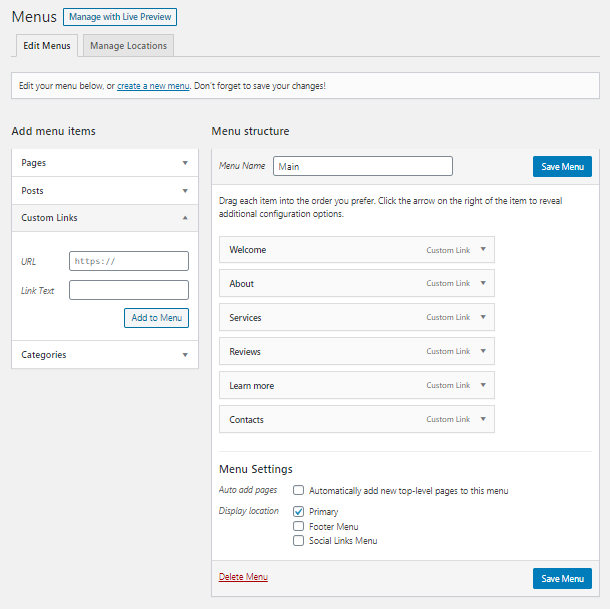Expand the Posts accordion section
The image size is (610, 609).
[105, 191]
